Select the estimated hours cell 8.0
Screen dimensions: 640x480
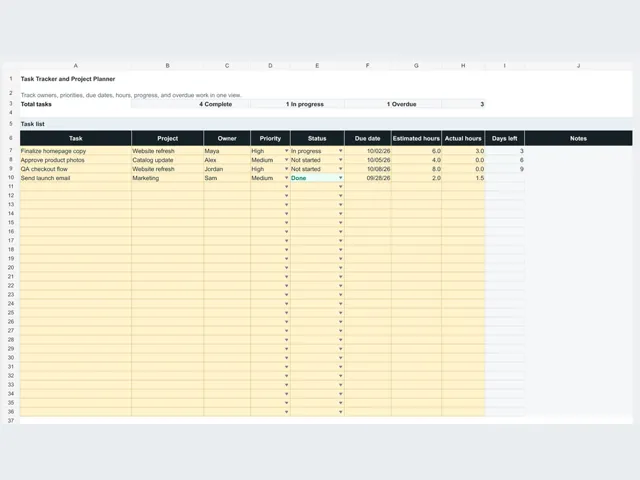click(x=416, y=169)
